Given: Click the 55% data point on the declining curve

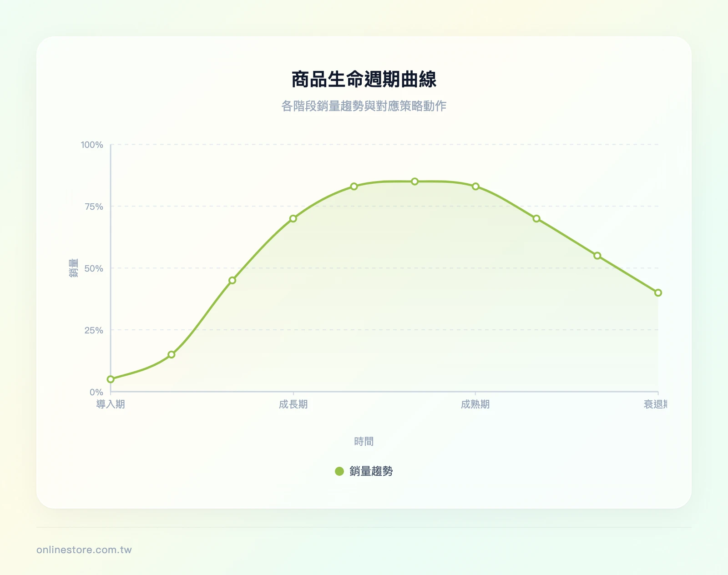Looking at the screenshot, I should pyautogui.click(x=597, y=256).
